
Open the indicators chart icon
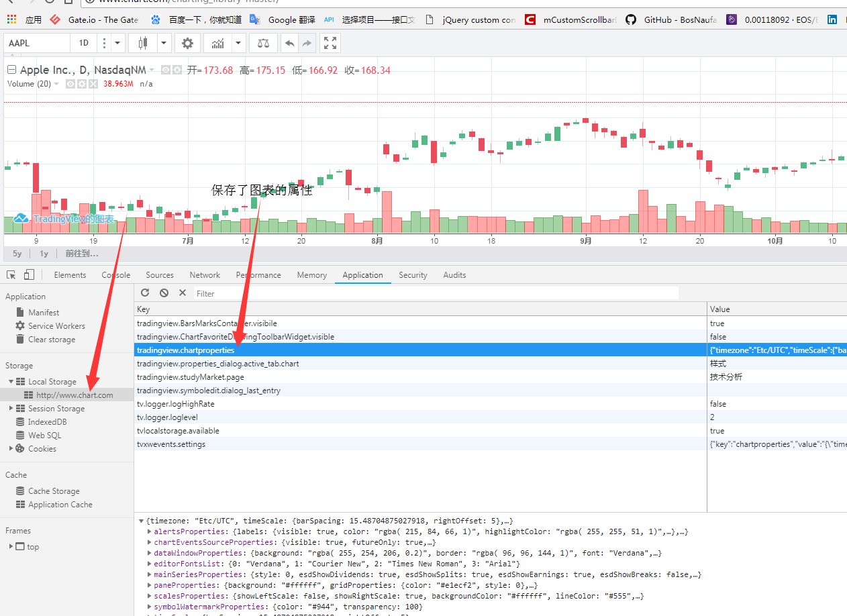pos(218,43)
